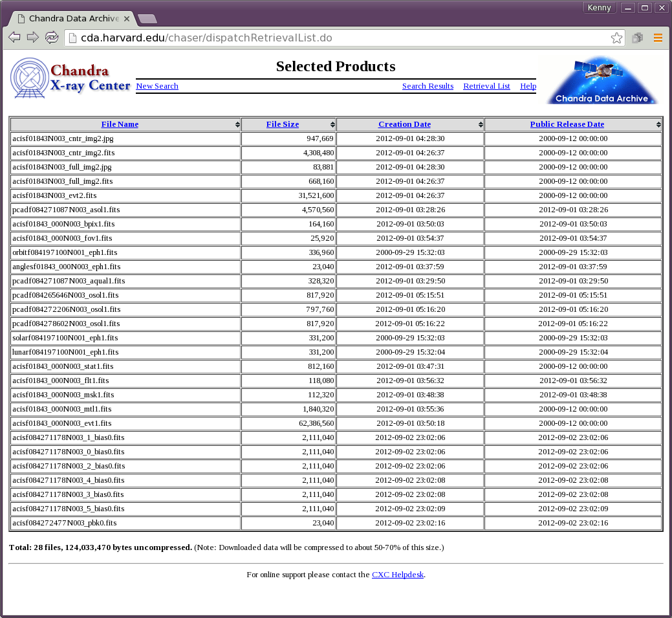The height and width of the screenshot is (618, 672).
Task: Go back using the browser back arrow
Action: tap(15, 38)
